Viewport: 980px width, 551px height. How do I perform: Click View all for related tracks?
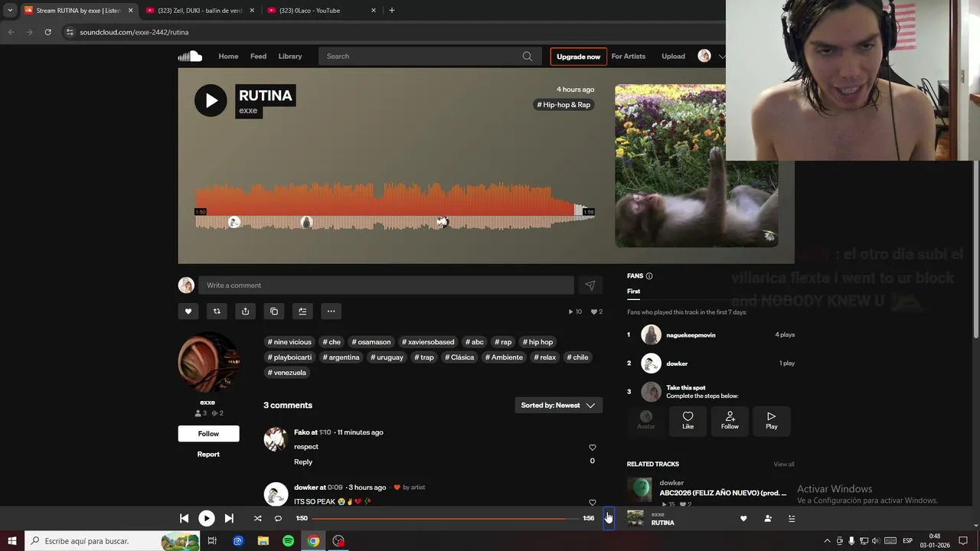coord(784,465)
